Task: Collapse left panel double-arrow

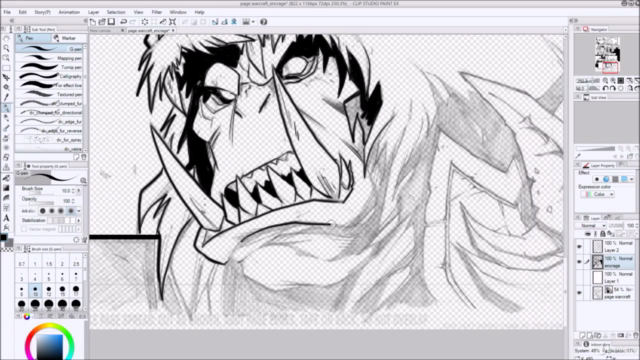Action: coord(11,20)
